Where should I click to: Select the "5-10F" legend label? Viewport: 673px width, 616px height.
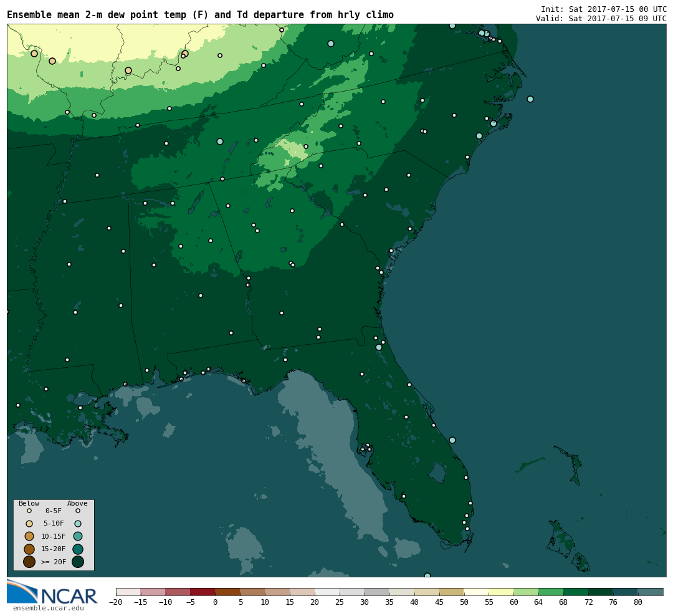(54, 524)
